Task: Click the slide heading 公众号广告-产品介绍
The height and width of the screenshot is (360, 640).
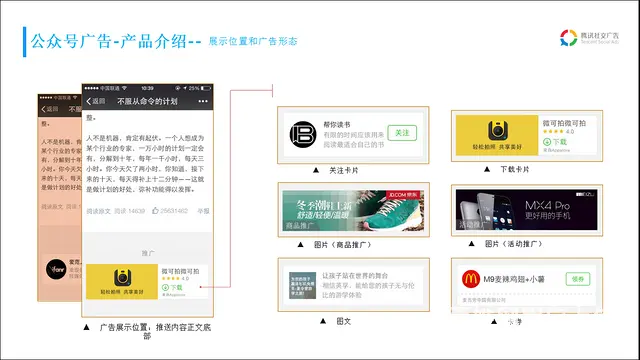Action: [109, 42]
